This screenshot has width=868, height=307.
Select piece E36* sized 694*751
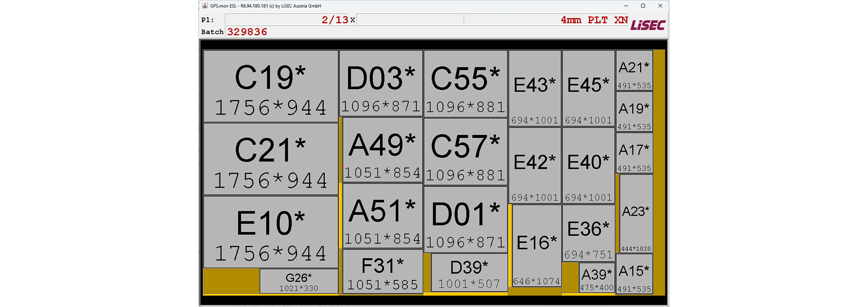589,233
